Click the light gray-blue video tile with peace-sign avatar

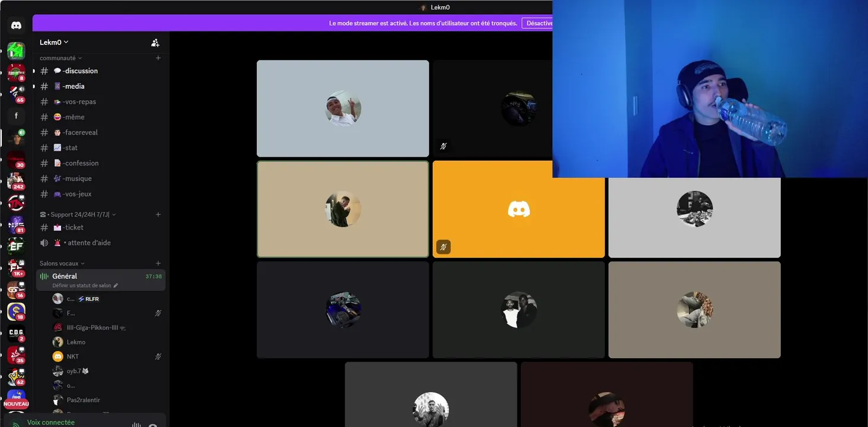(x=343, y=109)
